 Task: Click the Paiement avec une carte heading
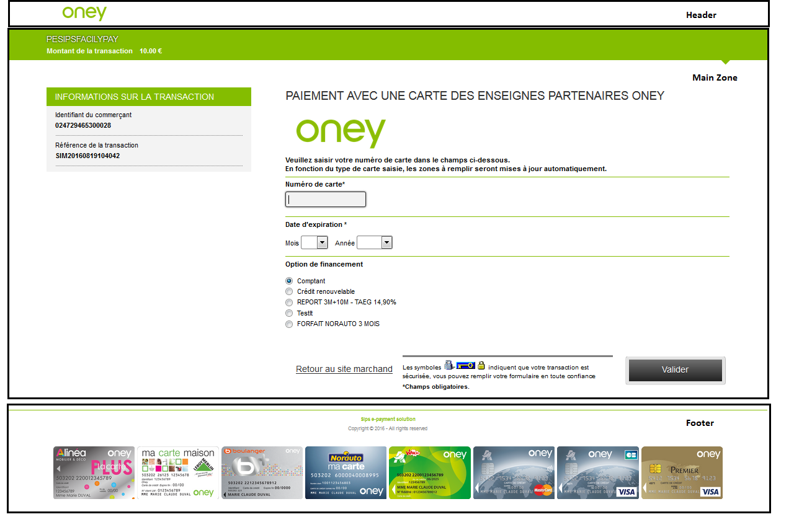[x=475, y=96]
